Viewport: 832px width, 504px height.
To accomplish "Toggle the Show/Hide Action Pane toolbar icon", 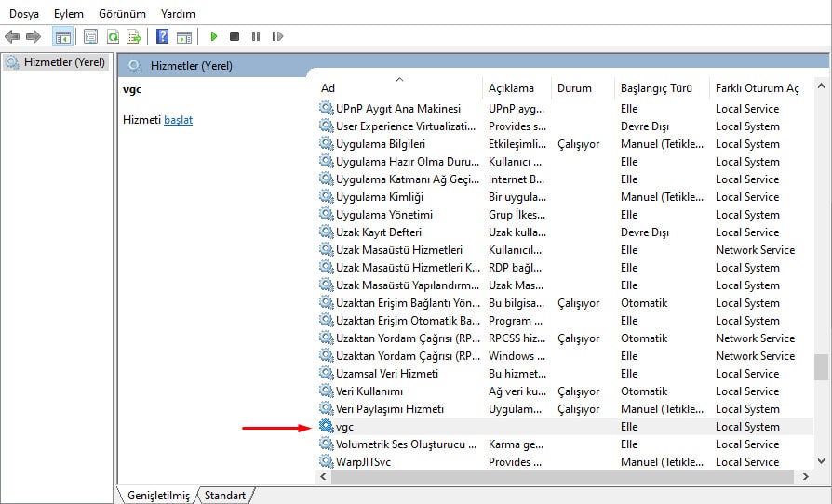I will click(x=184, y=36).
